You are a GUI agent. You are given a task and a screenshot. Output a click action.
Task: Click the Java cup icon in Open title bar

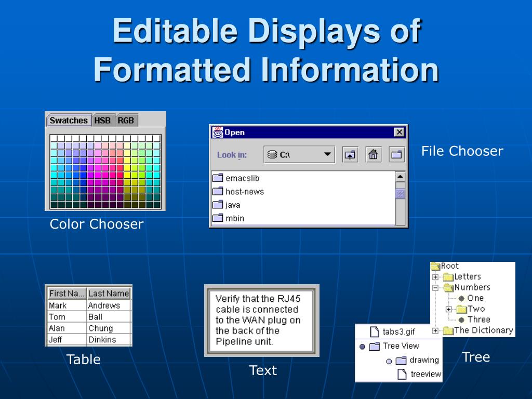[218, 132]
